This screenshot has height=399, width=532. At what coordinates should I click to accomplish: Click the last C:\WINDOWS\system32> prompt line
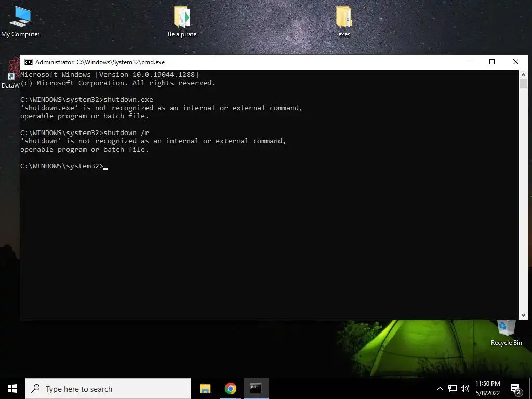[64, 166]
